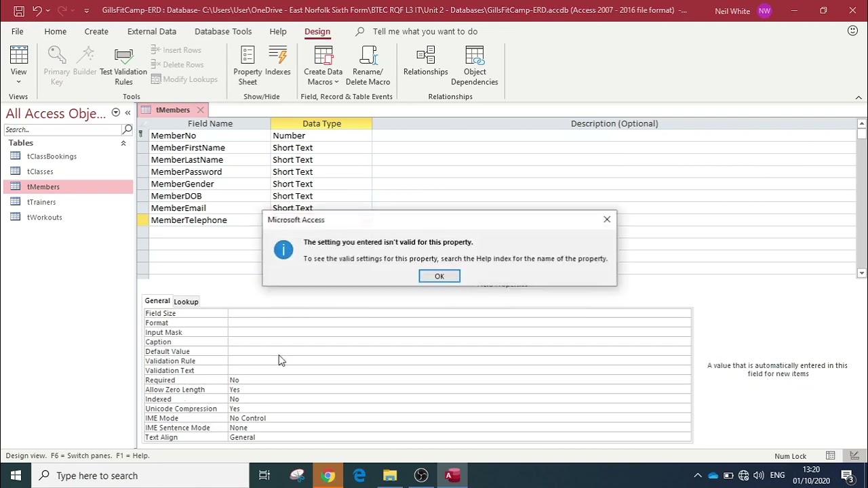
Task: Select the MemberDOB field row
Action: point(210,197)
